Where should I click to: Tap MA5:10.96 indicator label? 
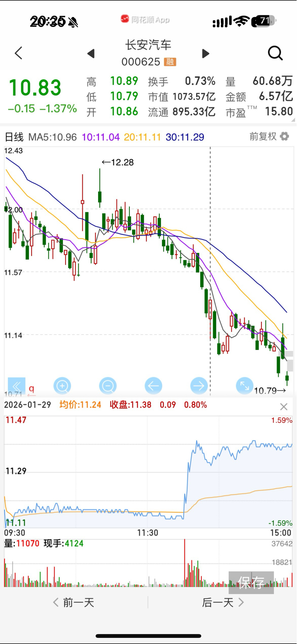point(53,137)
